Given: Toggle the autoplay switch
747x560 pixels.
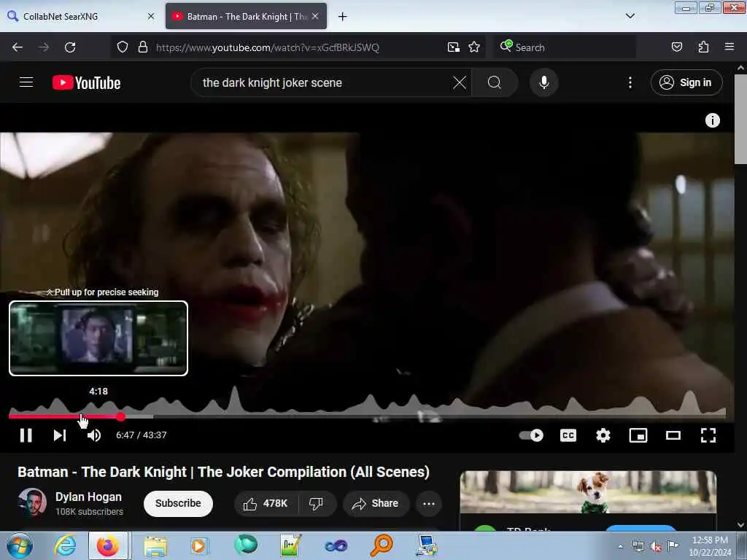Looking at the screenshot, I should tap(531, 435).
